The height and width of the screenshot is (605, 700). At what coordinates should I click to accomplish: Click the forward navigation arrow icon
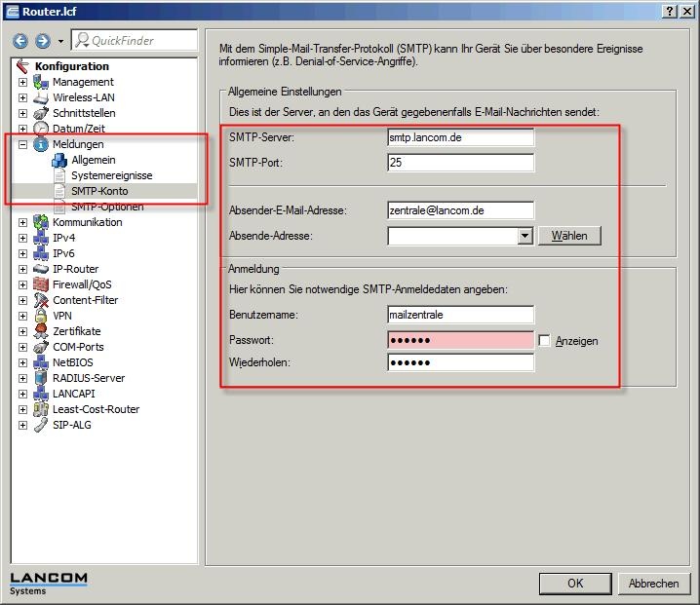(42, 41)
